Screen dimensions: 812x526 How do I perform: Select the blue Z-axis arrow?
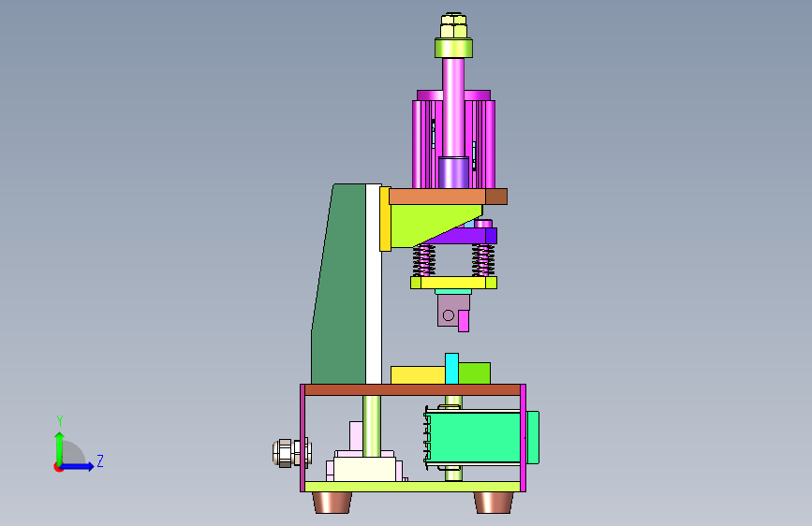click(x=78, y=466)
